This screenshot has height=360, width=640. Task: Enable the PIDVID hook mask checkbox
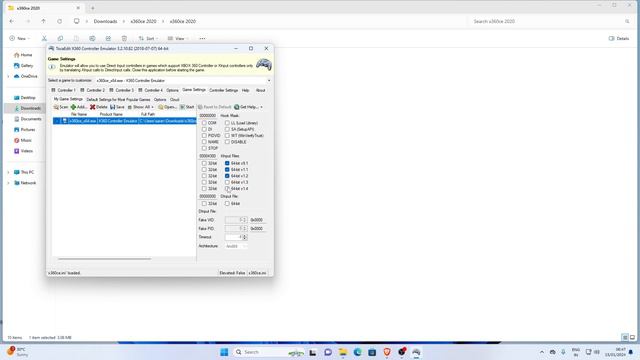coord(204,136)
